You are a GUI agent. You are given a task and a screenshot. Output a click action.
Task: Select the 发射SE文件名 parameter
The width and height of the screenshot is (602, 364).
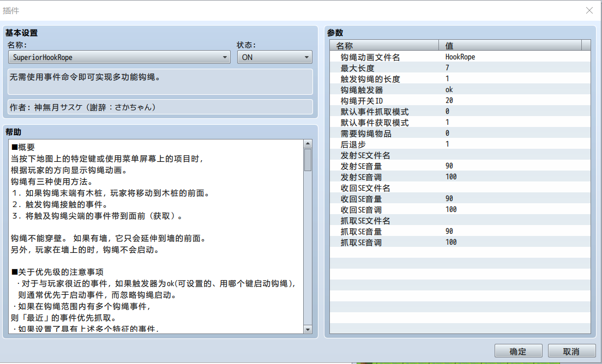[460, 155]
